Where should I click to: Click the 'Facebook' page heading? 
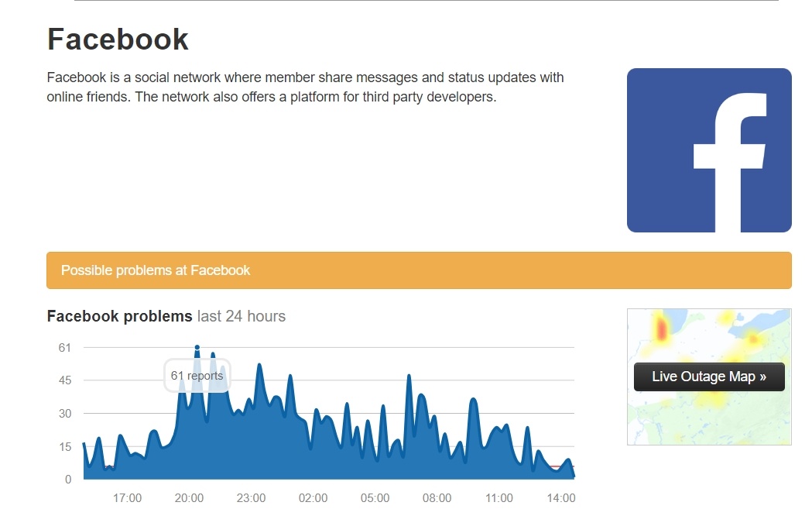[x=117, y=39]
